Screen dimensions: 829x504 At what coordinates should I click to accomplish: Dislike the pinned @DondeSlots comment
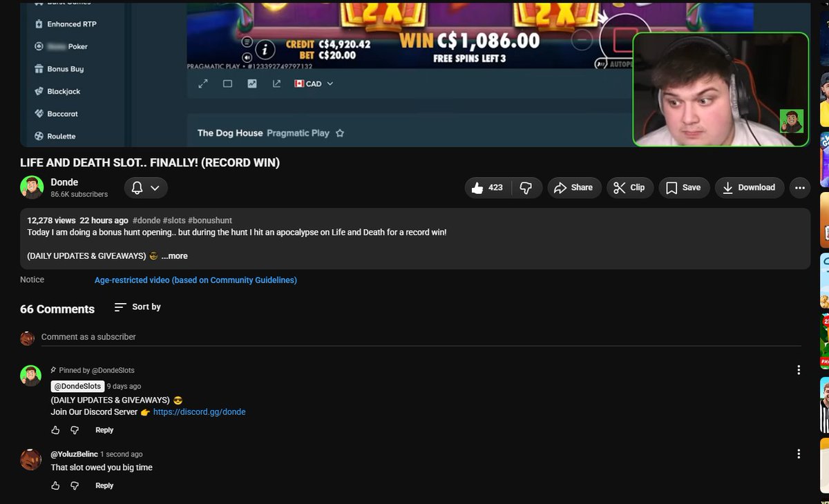75,430
